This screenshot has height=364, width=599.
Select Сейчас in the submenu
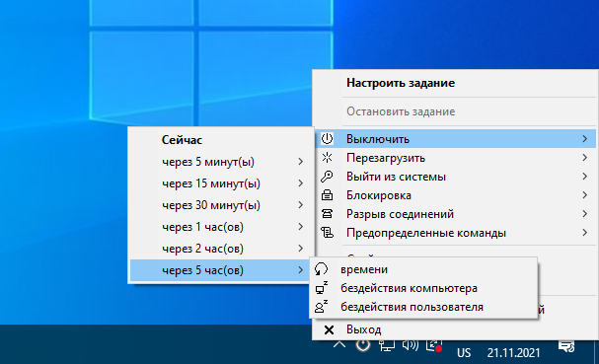(220, 140)
